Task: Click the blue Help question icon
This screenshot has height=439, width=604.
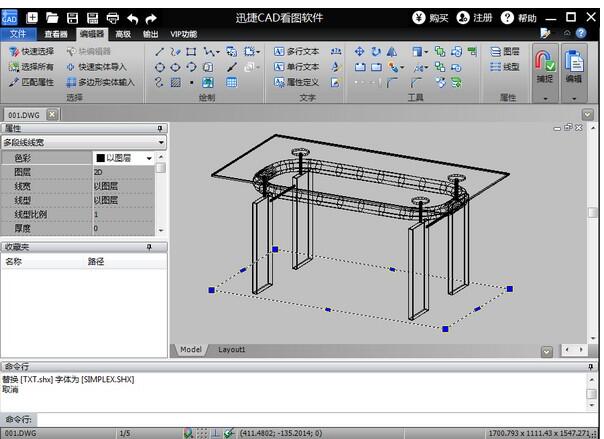Action: tap(581, 33)
